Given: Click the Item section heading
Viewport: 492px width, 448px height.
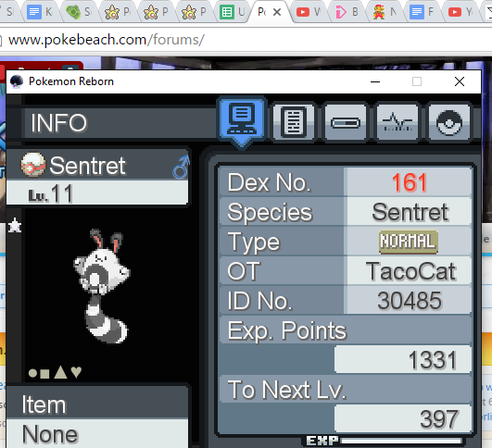Looking at the screenshot, I should point(44,404).
